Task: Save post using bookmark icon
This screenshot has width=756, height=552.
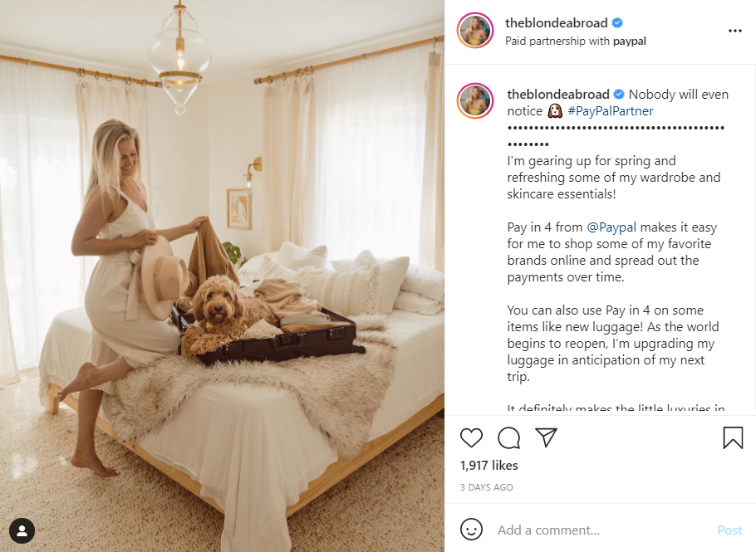Action: [x=733, y=437]
